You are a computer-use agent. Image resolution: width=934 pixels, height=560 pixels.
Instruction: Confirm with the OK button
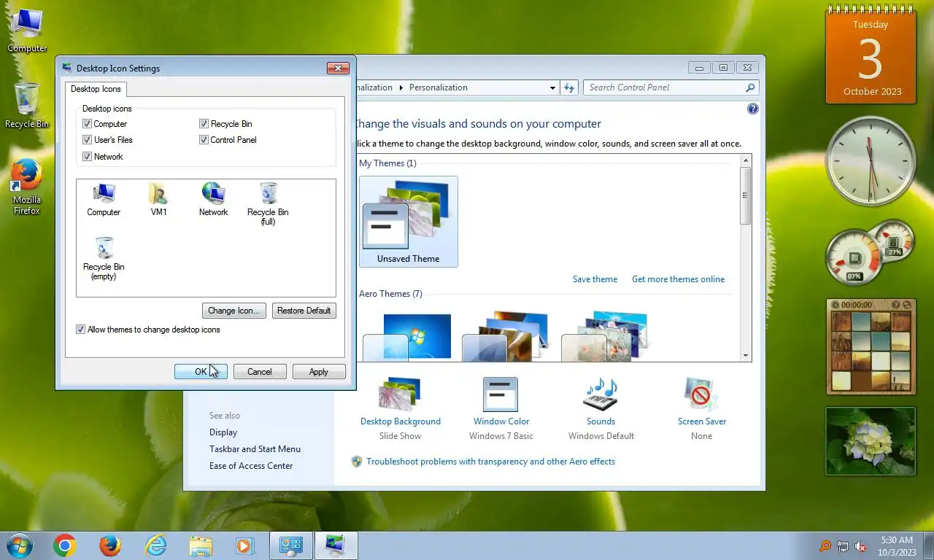pyautogui.click(x=201, y=372)
